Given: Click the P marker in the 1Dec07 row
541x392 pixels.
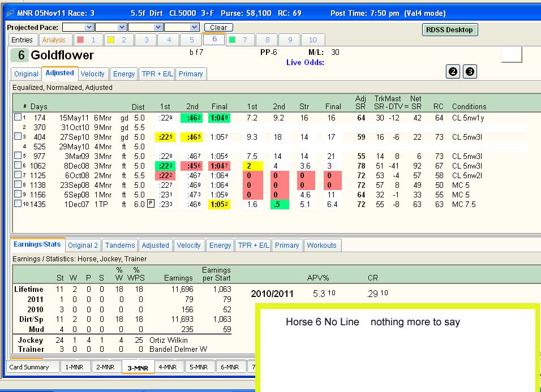Looking at the screenshot, I should 151,204.
